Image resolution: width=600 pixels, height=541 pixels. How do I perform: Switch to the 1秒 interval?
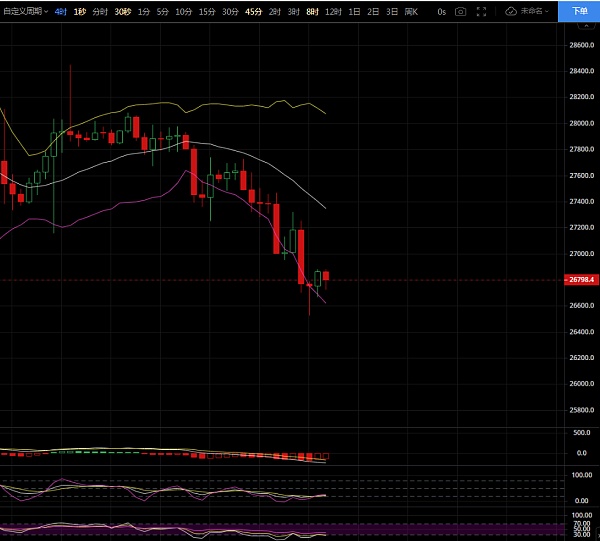click(80, 11)
